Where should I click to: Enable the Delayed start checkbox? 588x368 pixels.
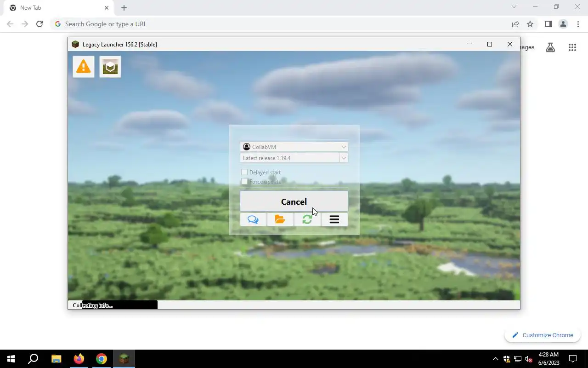[x=244, y=172]
